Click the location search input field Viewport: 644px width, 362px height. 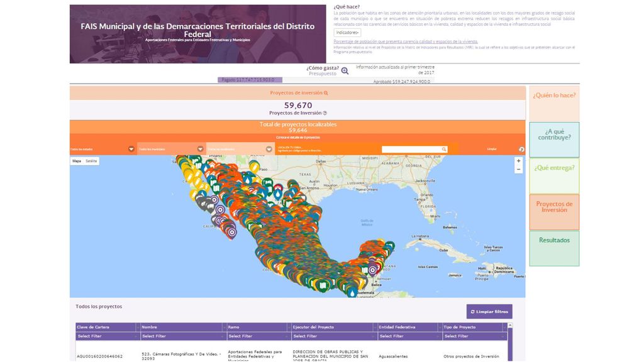(x=414, y=150)
